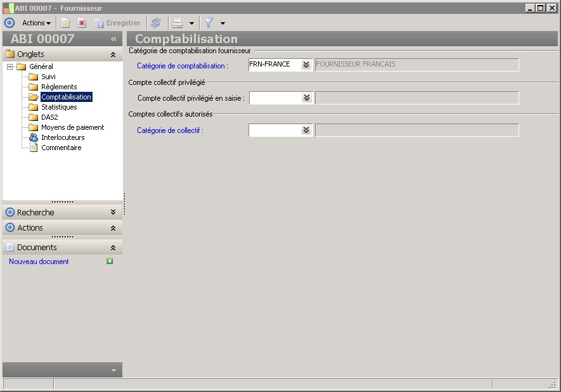Open Moyens de paiement tab

tap(73, 127)
